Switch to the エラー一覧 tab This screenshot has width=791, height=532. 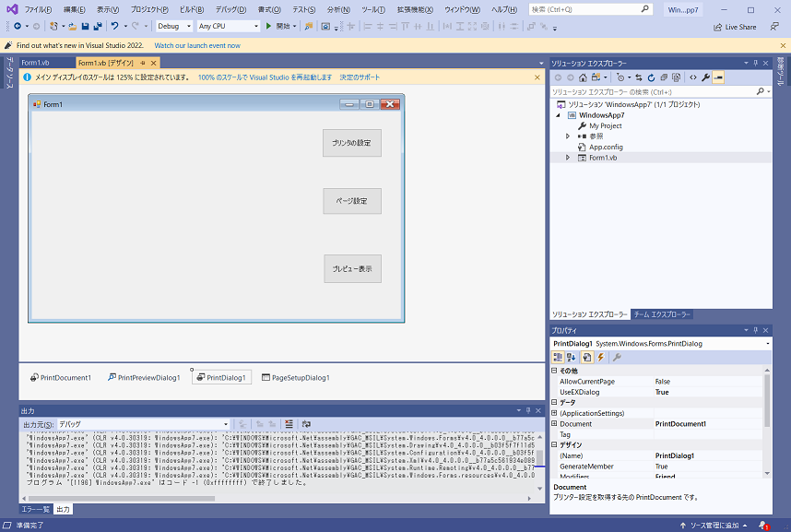[x=35, y=509]
